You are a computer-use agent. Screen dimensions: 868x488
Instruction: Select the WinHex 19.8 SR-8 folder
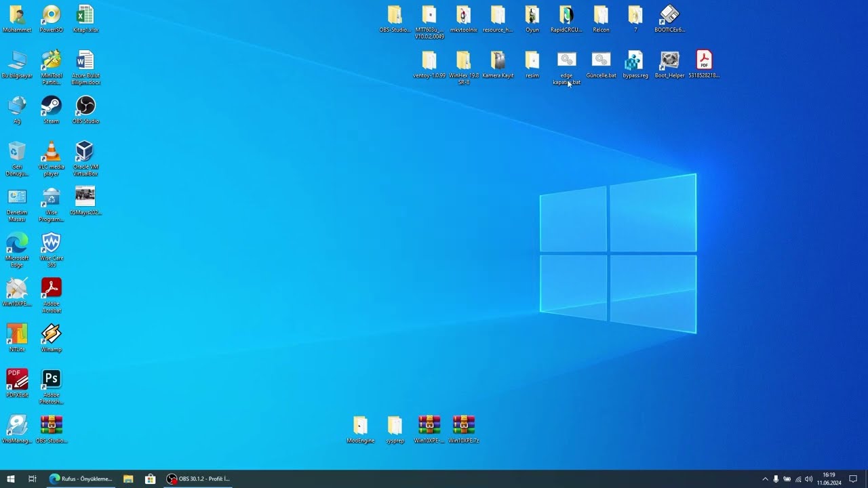464,68
